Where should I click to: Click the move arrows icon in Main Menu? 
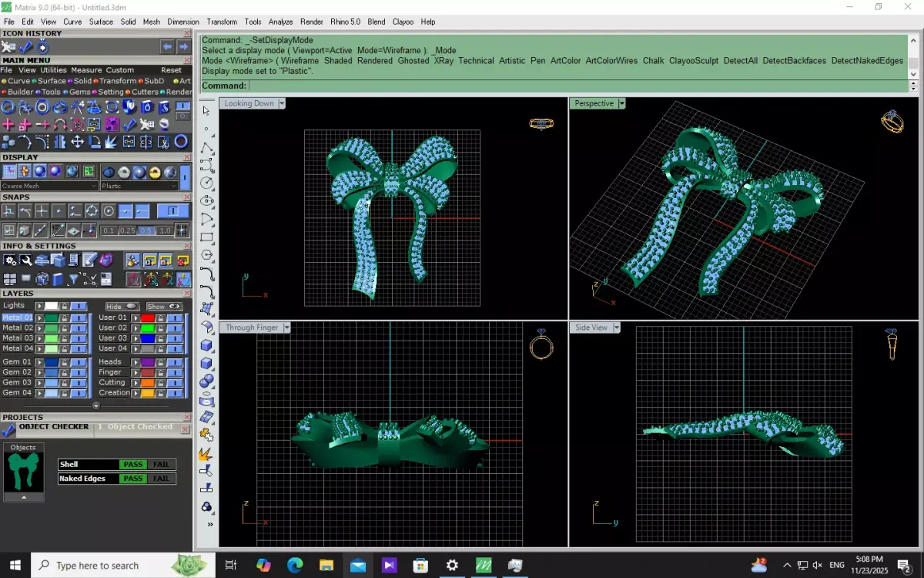(x=77, y=142)
